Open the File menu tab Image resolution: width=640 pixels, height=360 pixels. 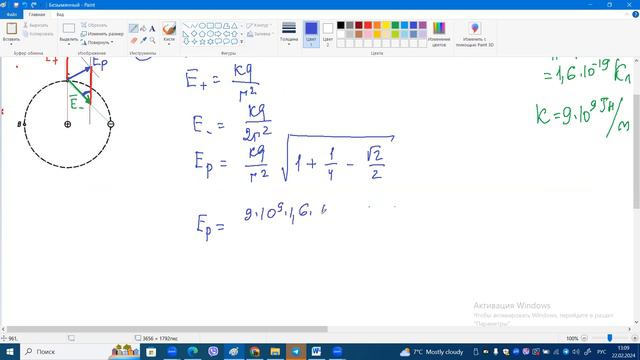coord(11,14)
